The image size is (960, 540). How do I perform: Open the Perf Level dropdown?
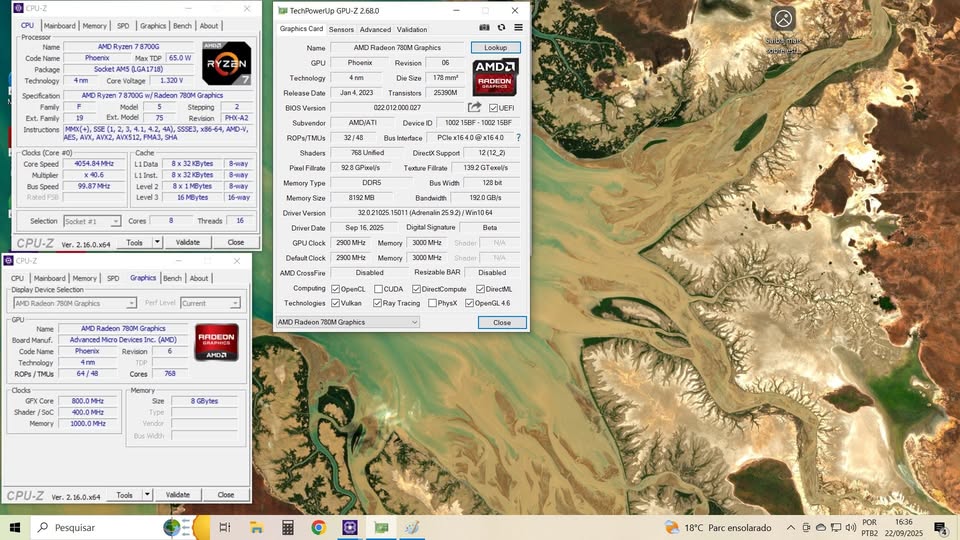210,303
